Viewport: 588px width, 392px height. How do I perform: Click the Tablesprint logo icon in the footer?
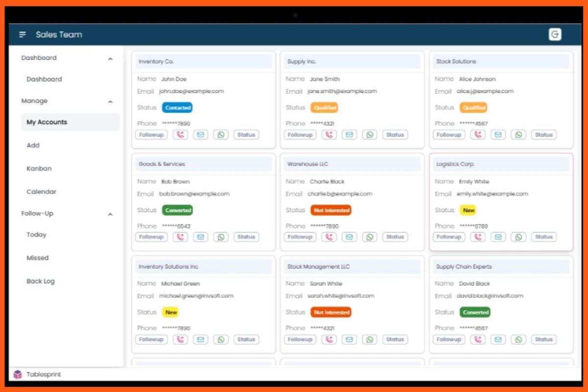pyautogui.click(x=18, y=374)
